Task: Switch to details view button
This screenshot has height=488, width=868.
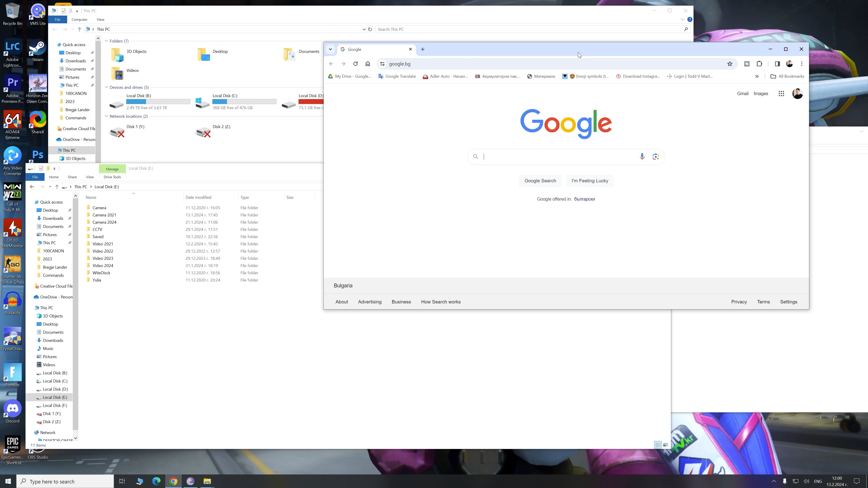Action: 658,445
